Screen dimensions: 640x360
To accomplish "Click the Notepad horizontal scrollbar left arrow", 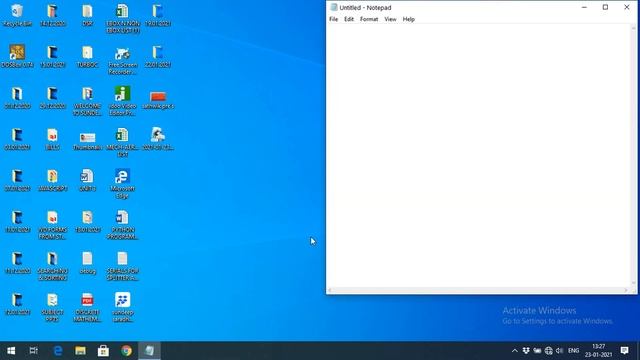I will point(330,291).
